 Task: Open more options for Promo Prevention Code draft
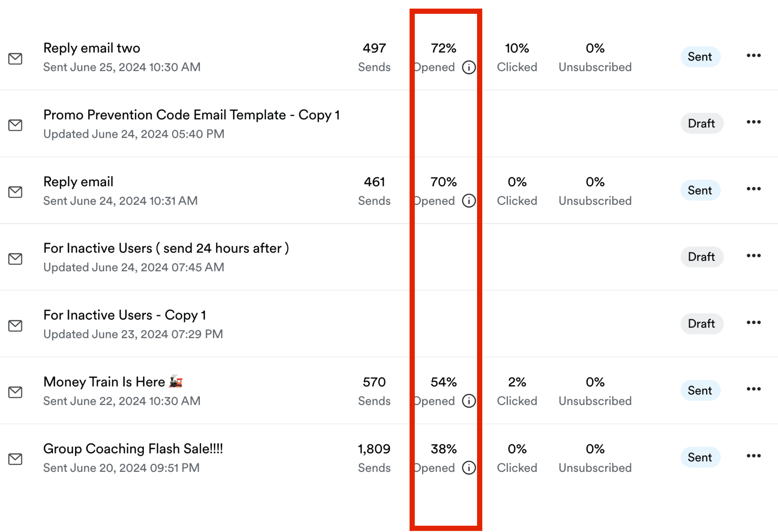pos(754,122)
